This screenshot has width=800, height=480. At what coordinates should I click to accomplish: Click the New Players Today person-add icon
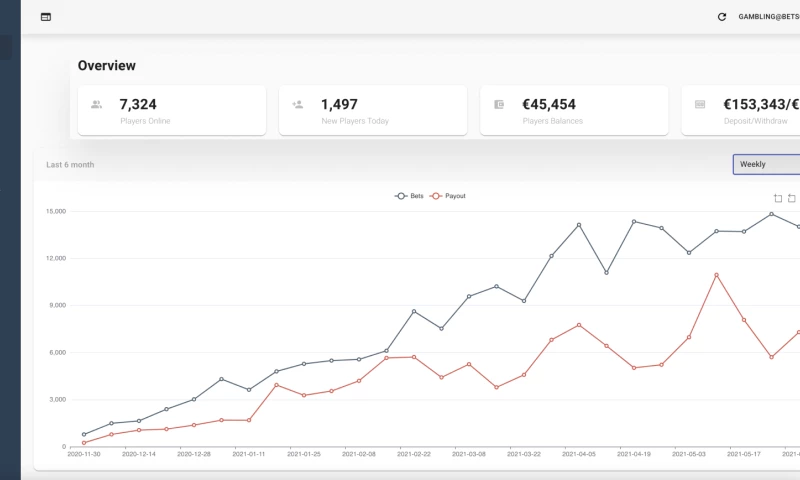point(297,104)
